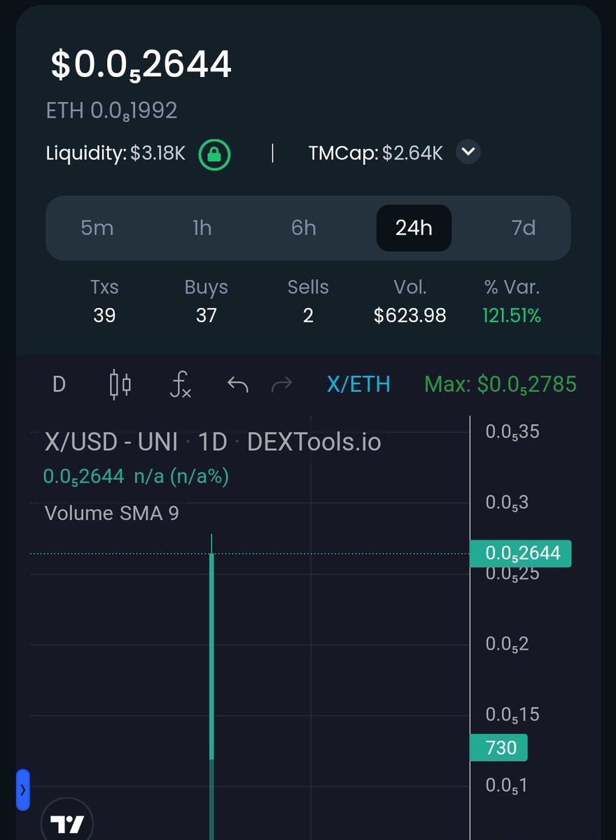Expand the blue side panel arrow

[22, 790]
